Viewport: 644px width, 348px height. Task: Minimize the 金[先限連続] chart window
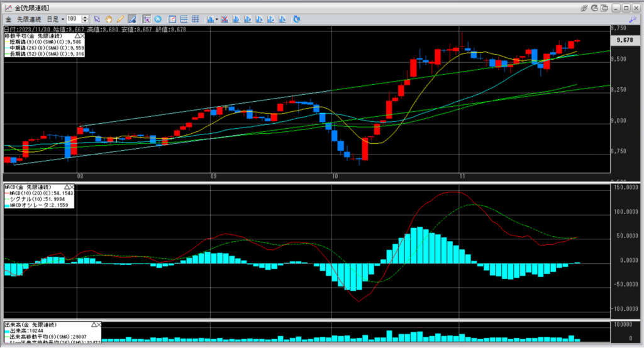pos(616,8)
